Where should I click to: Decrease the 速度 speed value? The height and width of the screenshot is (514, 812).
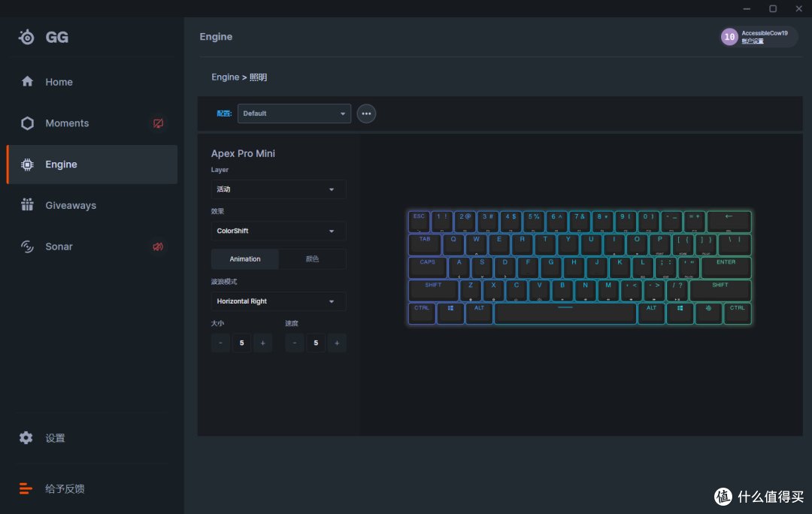tap(295, 343)
